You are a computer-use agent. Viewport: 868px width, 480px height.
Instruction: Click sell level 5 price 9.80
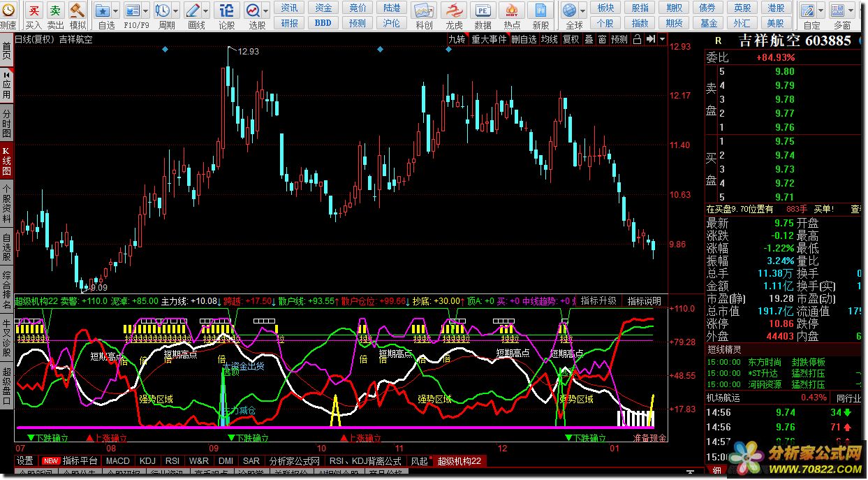pyautogui.click(x=784, y=71)
